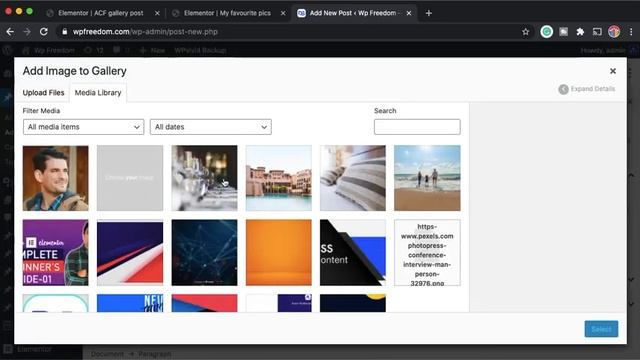The width and height of the screenshot is (640, 360).
Task: Select the Add New Post browser tab
Action: point(353,13)
